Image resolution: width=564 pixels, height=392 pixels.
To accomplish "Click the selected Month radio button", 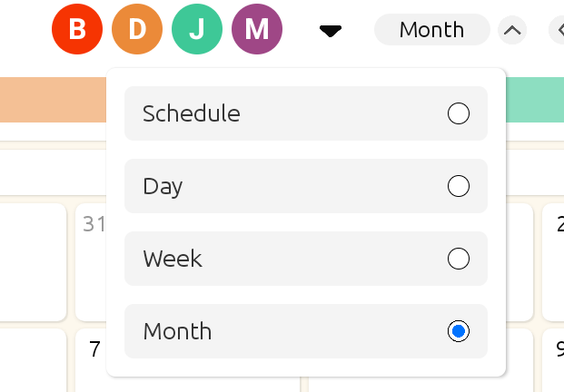I will tap(459, 331).
